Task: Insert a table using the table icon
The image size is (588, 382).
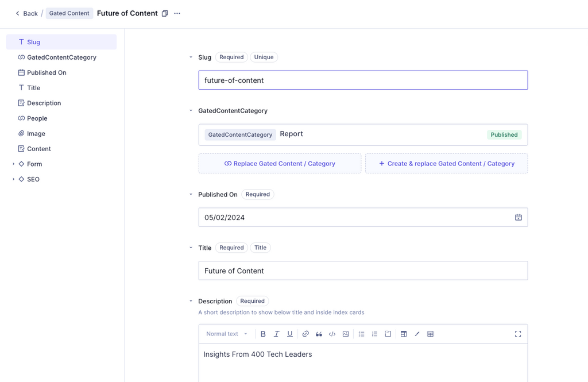Action: coord(431,334)
